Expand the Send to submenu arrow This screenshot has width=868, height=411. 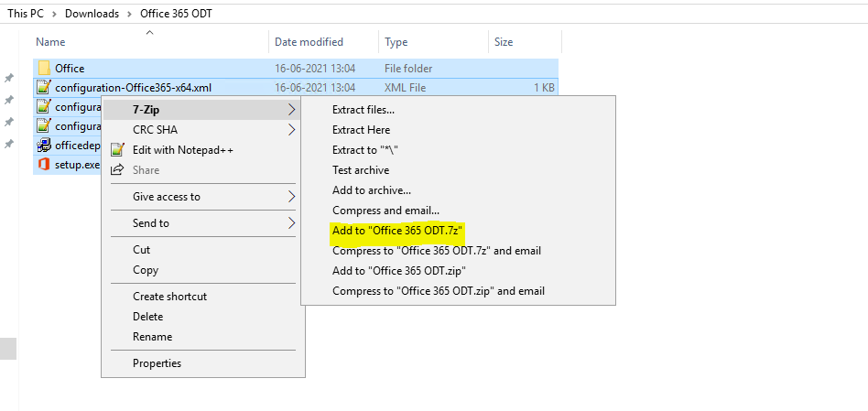(292, 223)
